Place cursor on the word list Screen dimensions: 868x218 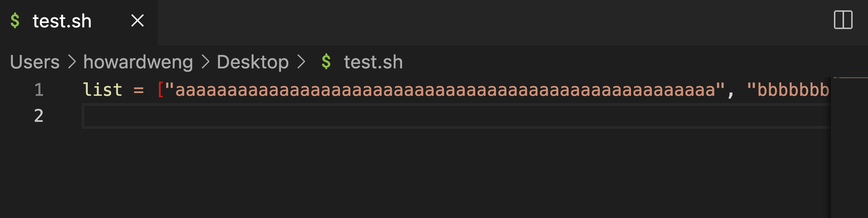103,90
